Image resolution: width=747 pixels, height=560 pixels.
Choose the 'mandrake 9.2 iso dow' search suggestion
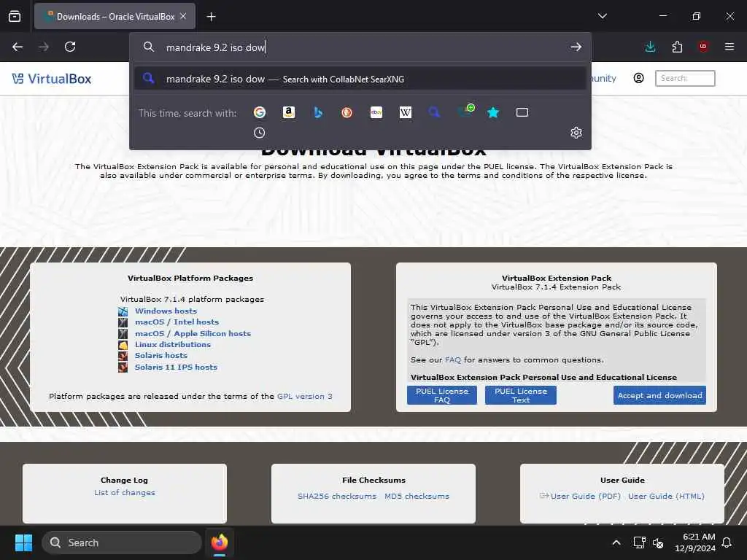coord(360,79)
